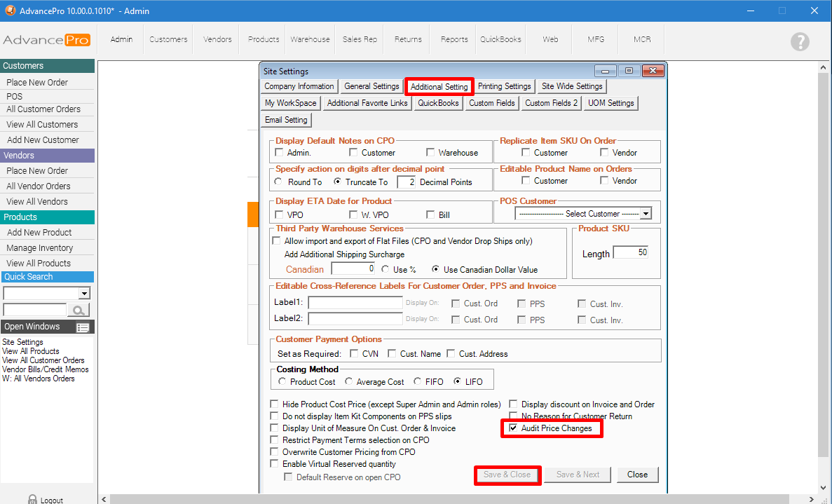Viewport: 832px width, 504px height.
Task: Click the help question mark icon
Action: click(800, 41)
